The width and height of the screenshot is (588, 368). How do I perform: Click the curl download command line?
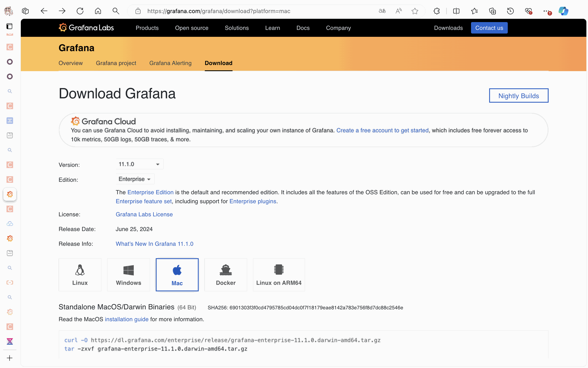tap(223, 340)
